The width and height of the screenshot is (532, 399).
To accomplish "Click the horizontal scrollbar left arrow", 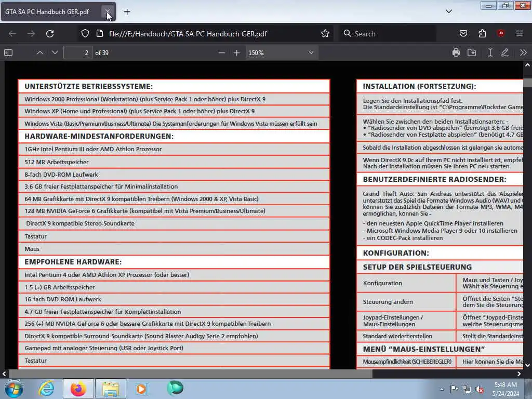I will coord(4,374).
